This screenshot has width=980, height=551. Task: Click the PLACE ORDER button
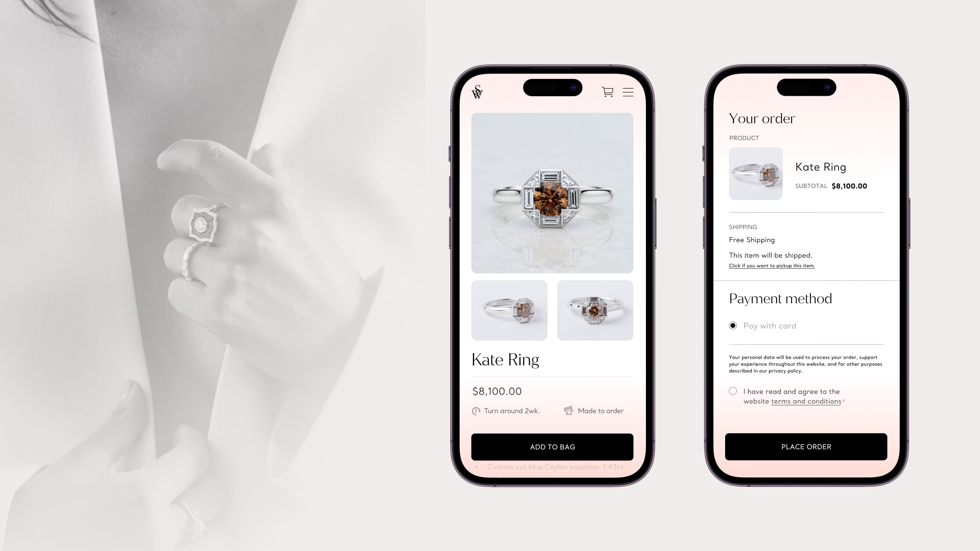click(806, 446)
